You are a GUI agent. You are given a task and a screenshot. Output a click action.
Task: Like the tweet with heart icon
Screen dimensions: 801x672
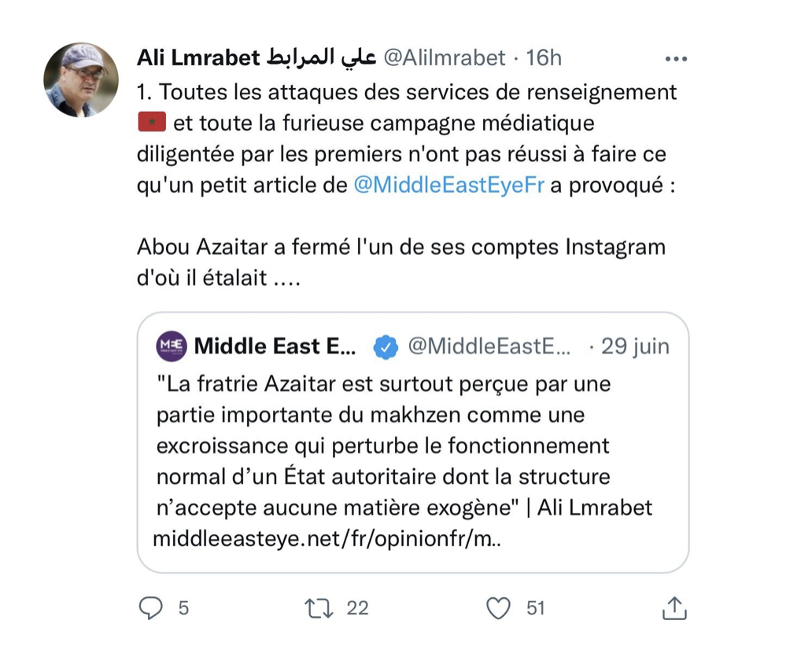(x=498, y=608)
